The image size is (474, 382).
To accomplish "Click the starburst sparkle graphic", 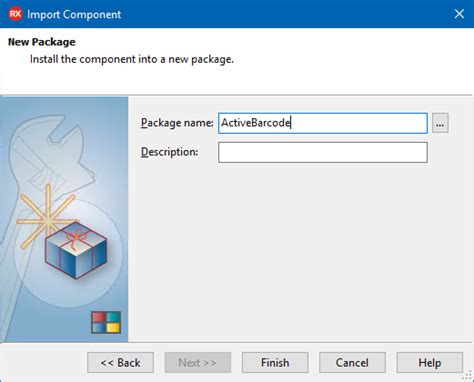I will (x=46, y=216).
